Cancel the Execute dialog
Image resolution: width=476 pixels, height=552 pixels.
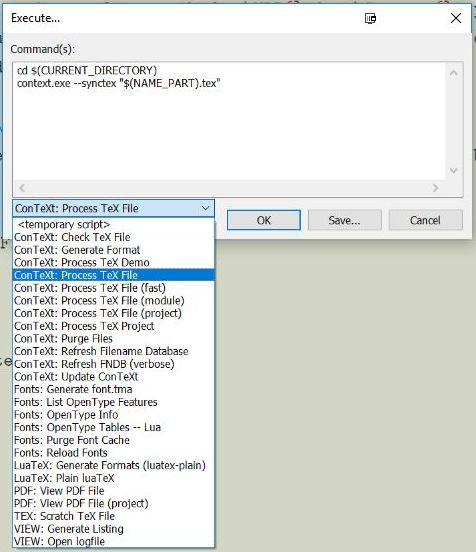tap(425, 220)
